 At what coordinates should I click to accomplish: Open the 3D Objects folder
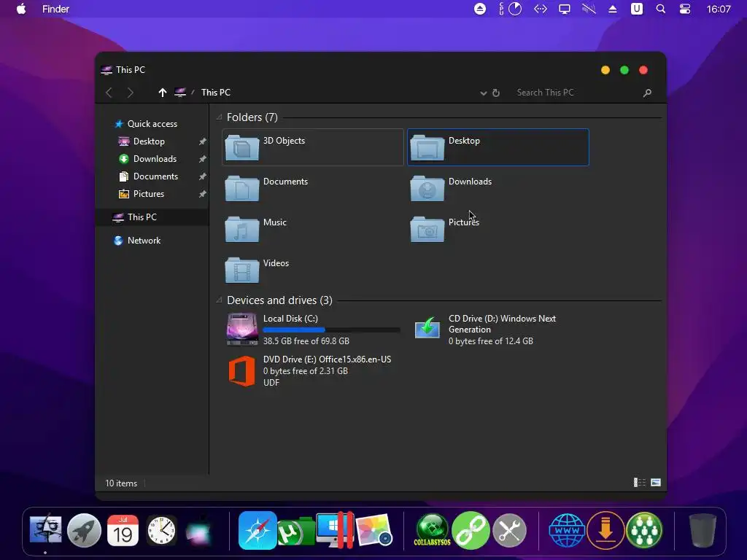point(312,147)
